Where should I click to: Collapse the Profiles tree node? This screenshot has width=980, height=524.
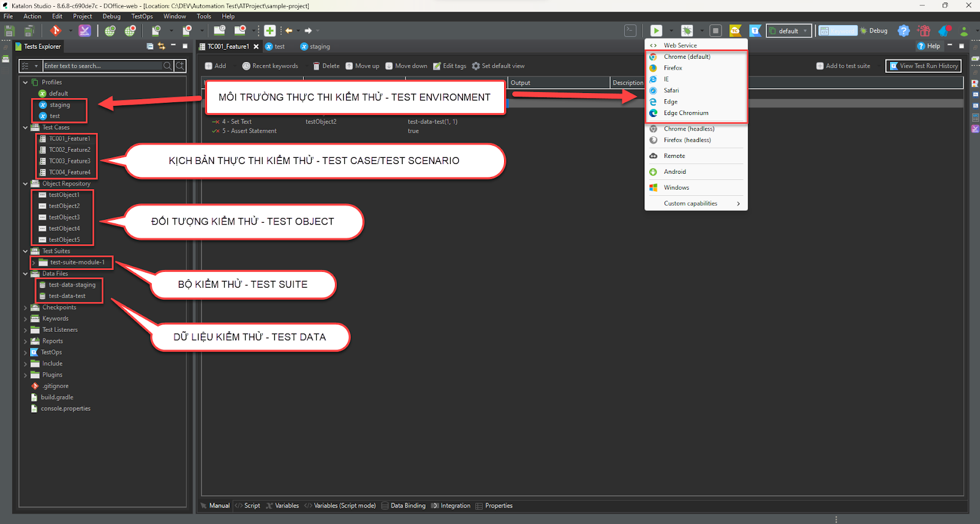[25, 82]
